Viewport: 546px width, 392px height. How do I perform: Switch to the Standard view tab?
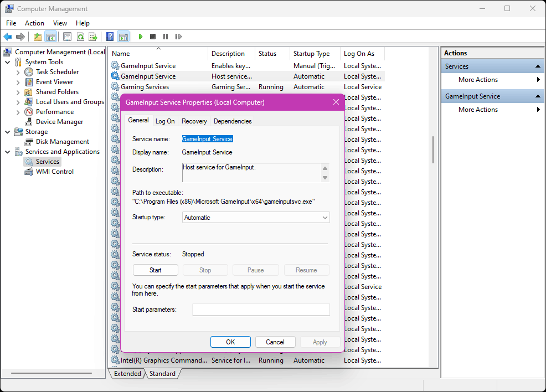click(x=162, y=374)
